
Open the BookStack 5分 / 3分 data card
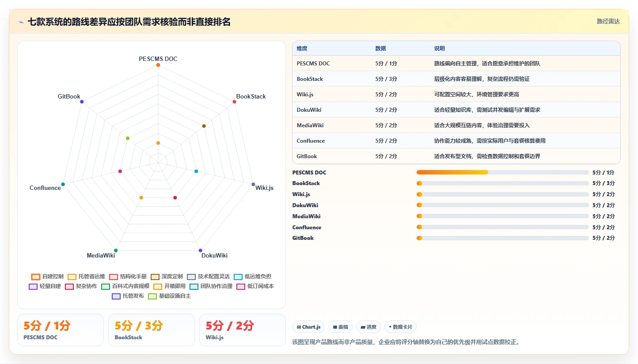click(x=152, y=330)
